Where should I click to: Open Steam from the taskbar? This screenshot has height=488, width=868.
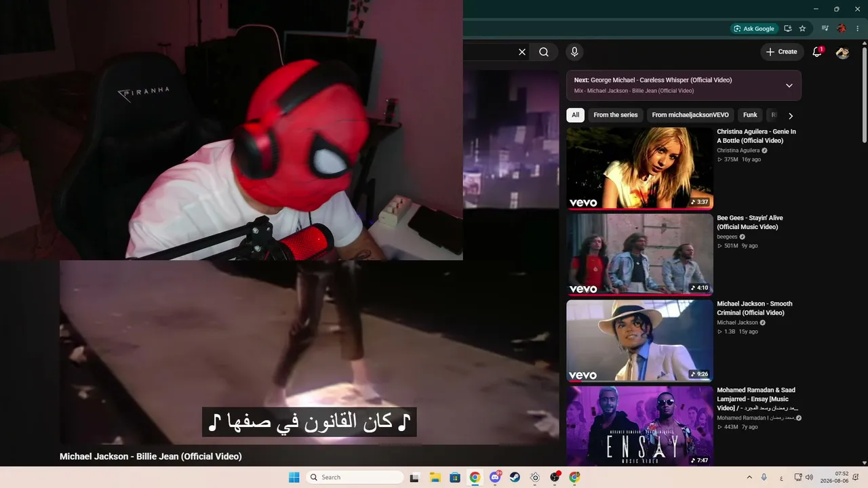click(x=515, y=477)
